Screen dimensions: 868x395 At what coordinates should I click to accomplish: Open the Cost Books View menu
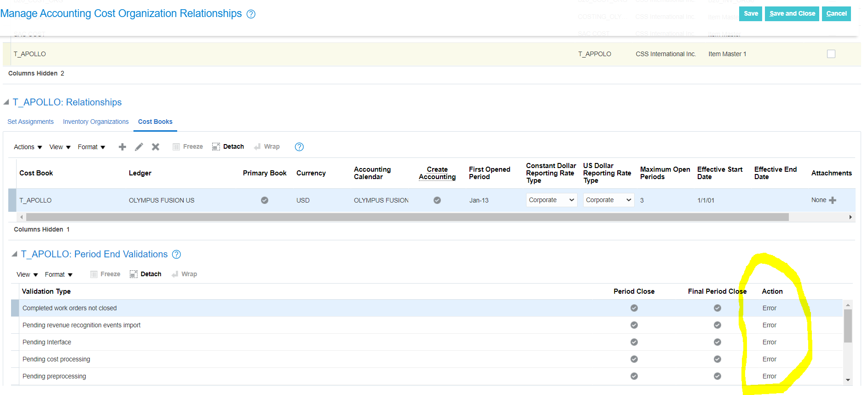point(60,147)
